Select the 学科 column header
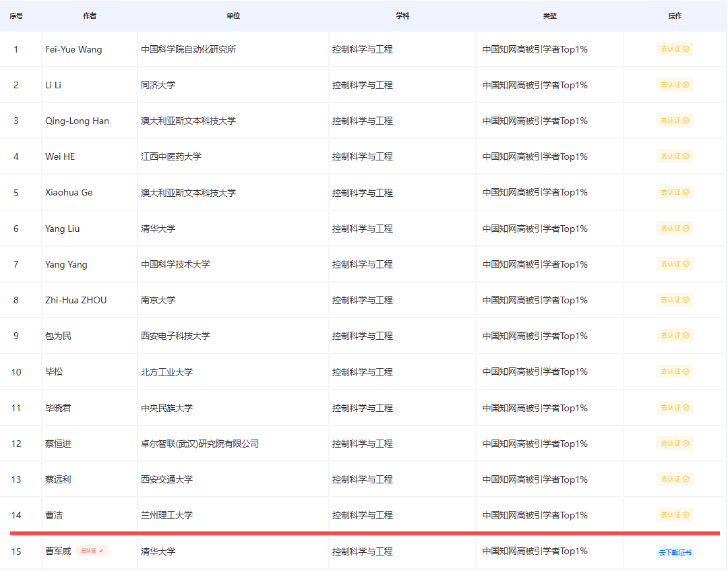 [x=402, y=16]
